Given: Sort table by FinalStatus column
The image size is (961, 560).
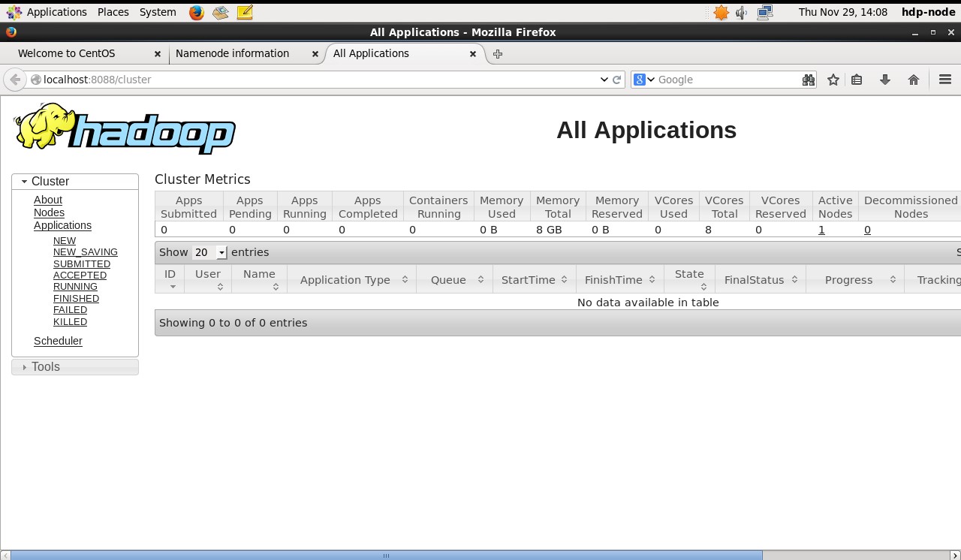Looking at the screenshot, I should (761, 279).
